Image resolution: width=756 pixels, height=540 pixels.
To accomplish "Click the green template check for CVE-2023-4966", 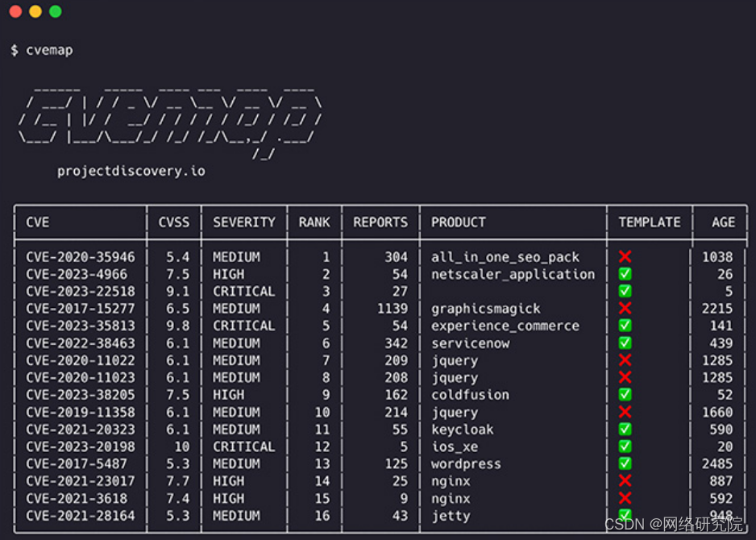I will coord(625,274).
